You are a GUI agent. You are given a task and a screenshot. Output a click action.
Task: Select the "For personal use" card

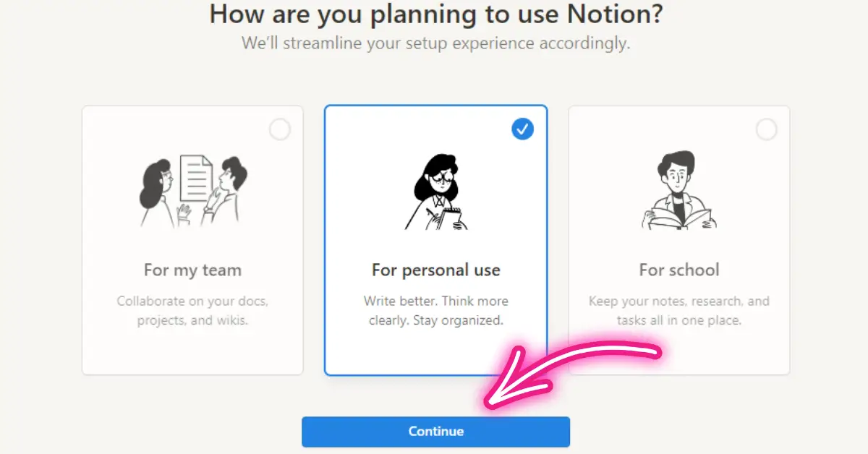tap(435, 239)
